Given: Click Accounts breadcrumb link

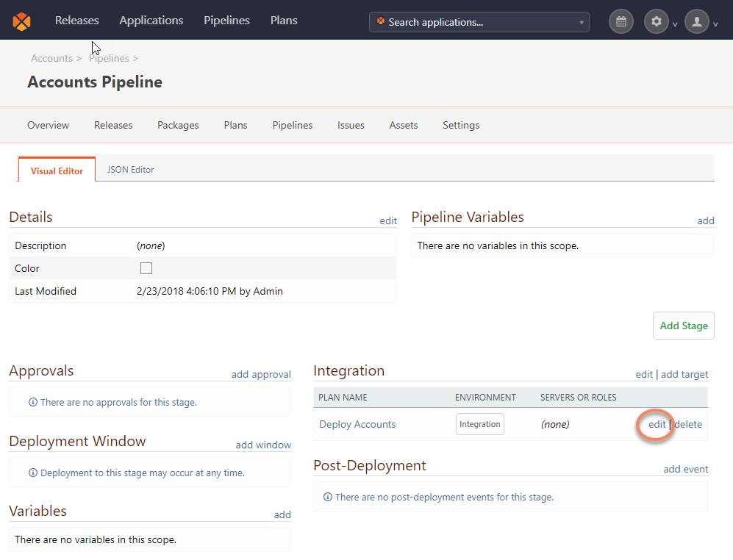Looking at the screenshot, I should point(51,58).
